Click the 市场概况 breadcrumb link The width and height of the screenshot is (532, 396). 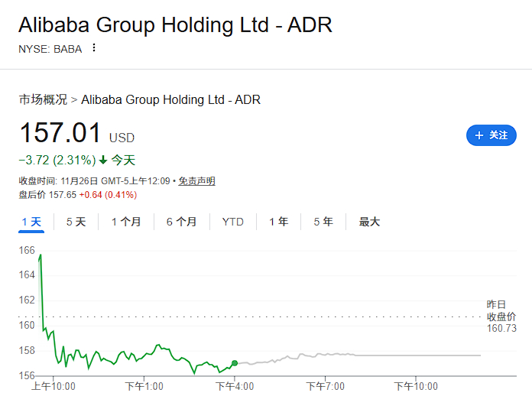tap(43, 99)
